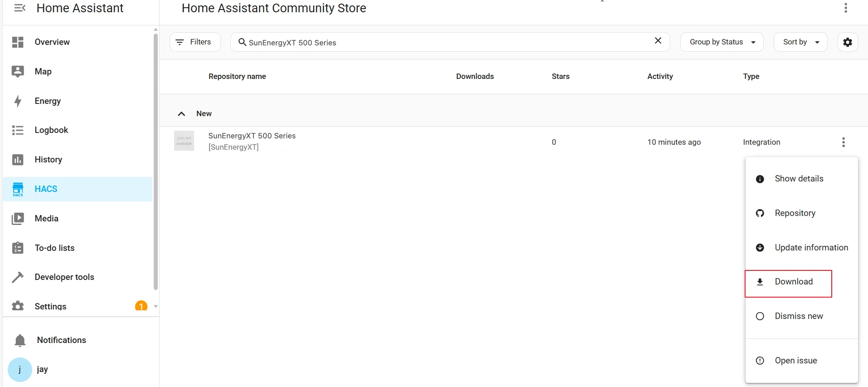Screen dimensions: 868x387
Task: Click the Energy lightning bolt icon
Action: tap(18, 101)
